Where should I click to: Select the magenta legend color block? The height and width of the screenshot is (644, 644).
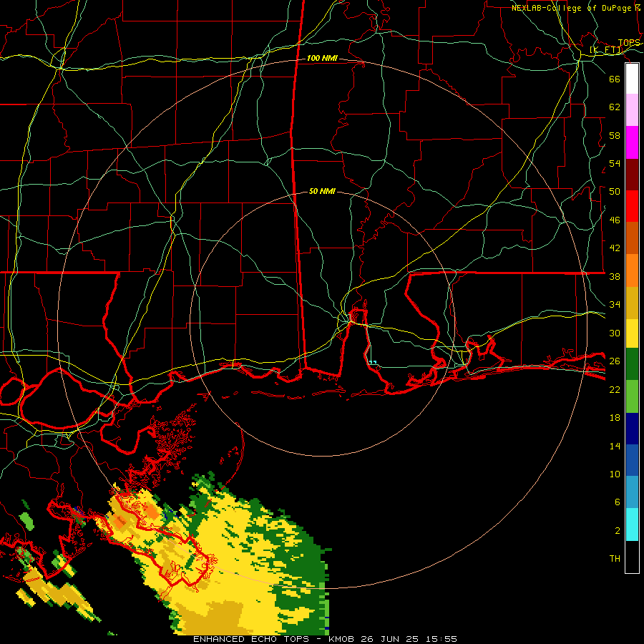click(x=632, y=142)
